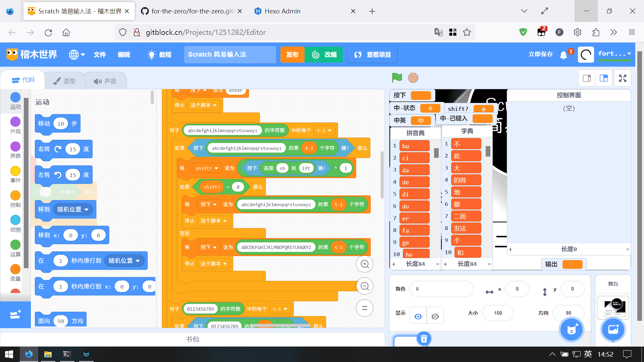Click the green flag run button
This screenshot has width=644, height=362.
(397, 78)
